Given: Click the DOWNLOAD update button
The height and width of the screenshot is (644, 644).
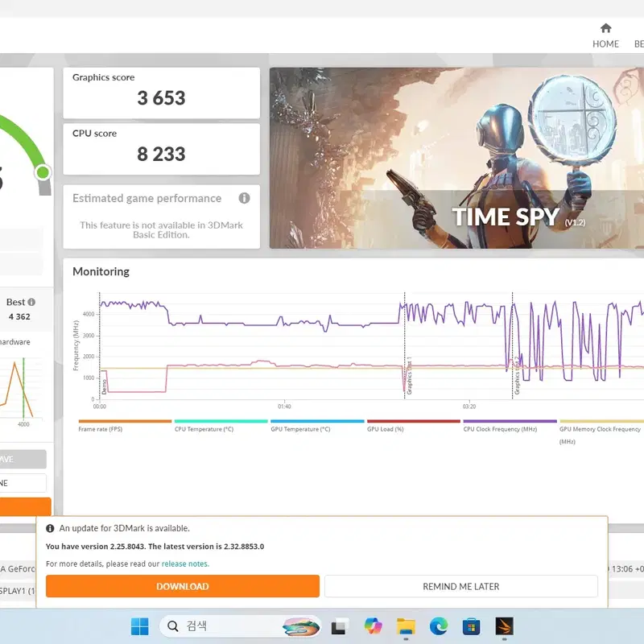Looking at the screenshot, I should click(x=183, y=586).
